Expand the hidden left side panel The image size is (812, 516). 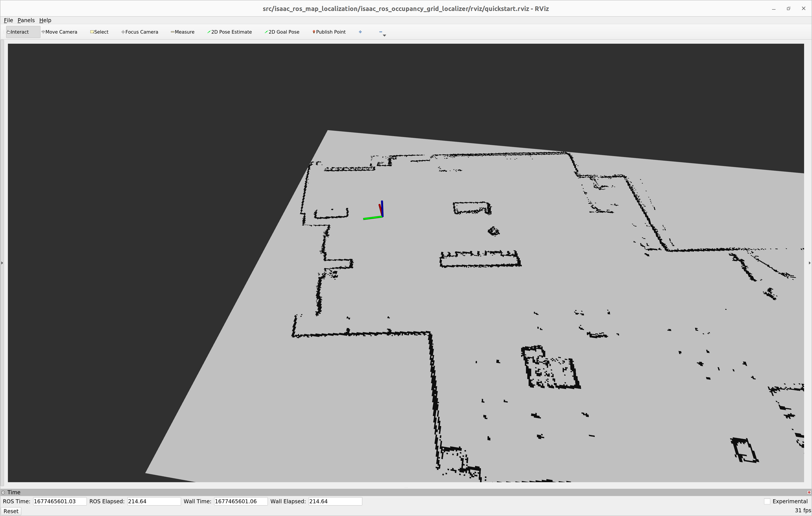click(x=2, y=263)
